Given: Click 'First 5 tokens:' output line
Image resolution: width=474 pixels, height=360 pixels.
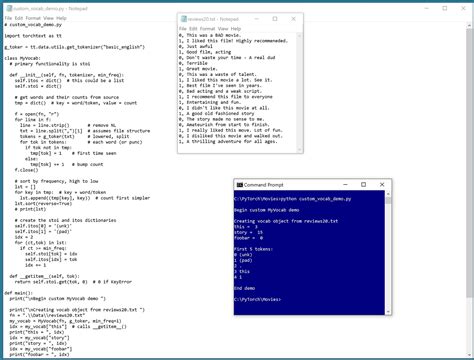Looking at the screenshot, I should coord(254,249).
